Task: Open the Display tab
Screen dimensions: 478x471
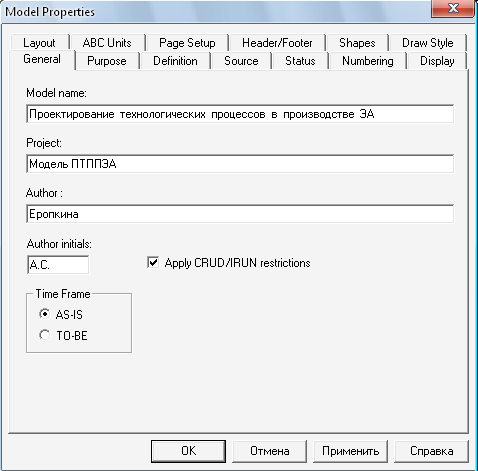Action: click(x=437, y=61)
